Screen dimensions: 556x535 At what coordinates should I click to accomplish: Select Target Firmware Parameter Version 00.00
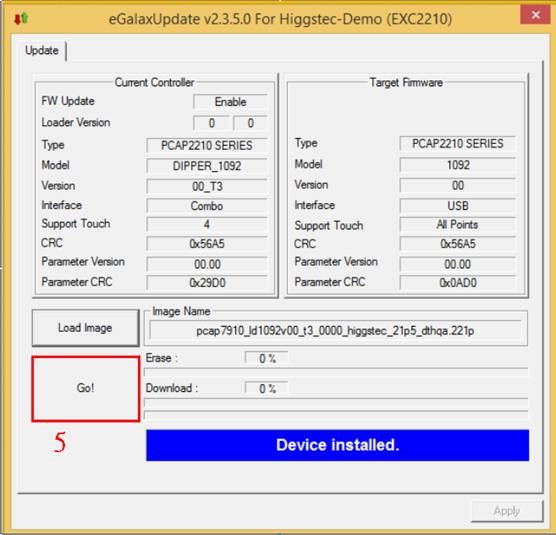pos(457,264)
